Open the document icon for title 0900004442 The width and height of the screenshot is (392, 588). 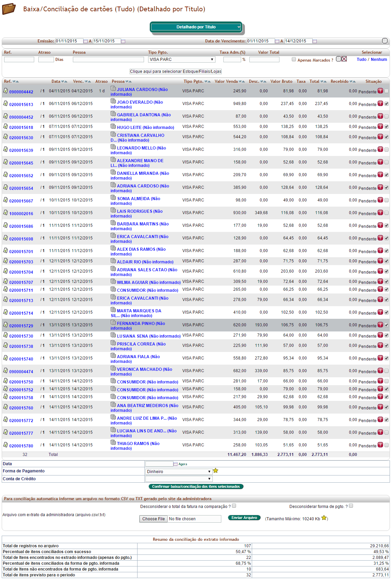point(5,91)
